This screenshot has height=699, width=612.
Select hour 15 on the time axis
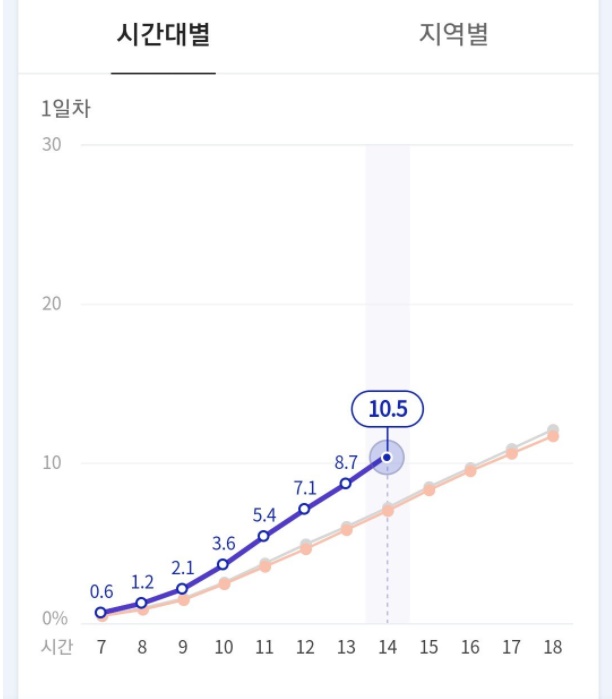coord(429,647)
